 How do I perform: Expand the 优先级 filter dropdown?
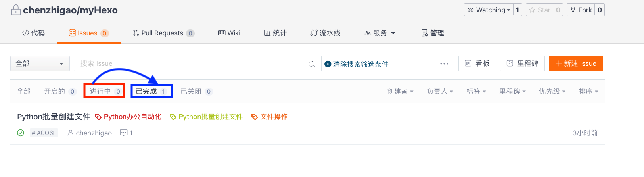click(x=552, y=91)
